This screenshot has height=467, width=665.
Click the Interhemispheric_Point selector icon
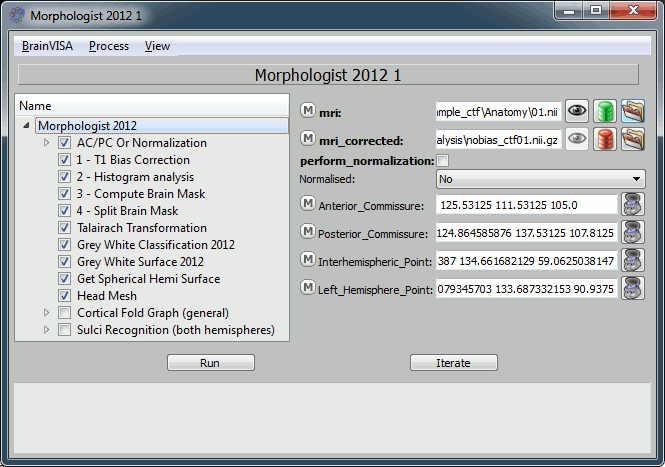coord(633,260)
